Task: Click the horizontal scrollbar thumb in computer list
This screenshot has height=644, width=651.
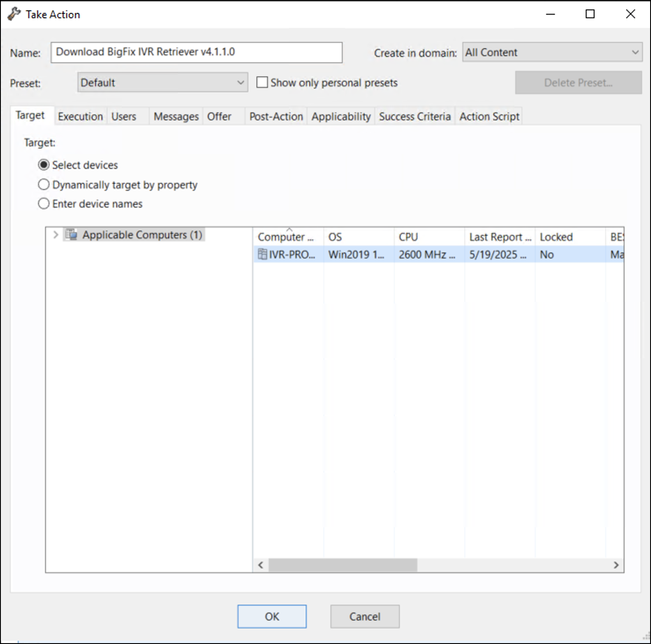Action: [x=343, y=565]
